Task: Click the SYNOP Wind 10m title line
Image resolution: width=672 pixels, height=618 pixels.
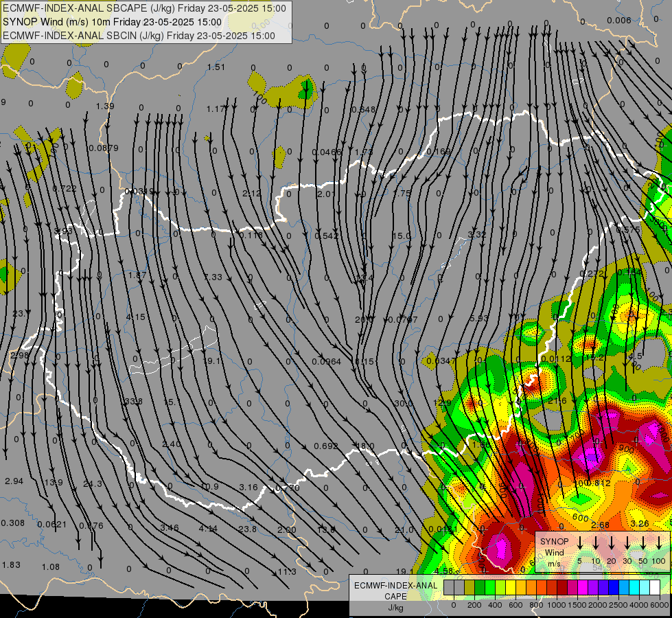Action: (x=113, y=22)
